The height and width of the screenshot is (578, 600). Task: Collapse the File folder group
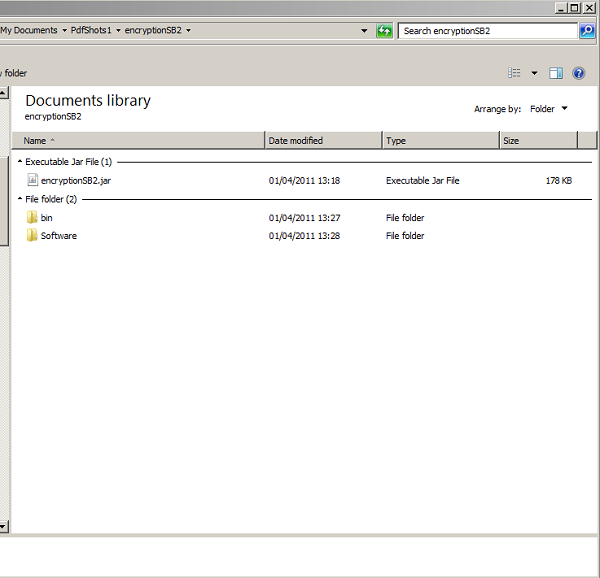(x=20, y=199)
